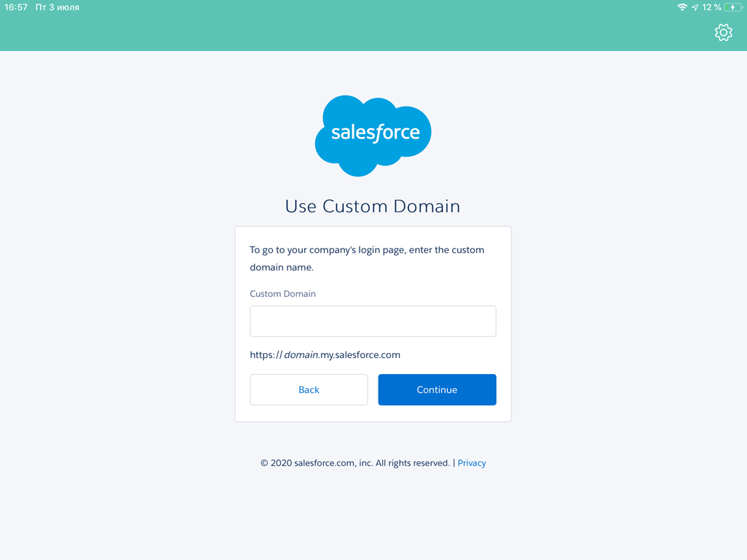Open the settings gear icon
Viewport: 747px width, 560px height.
click(x=723, y=32)
